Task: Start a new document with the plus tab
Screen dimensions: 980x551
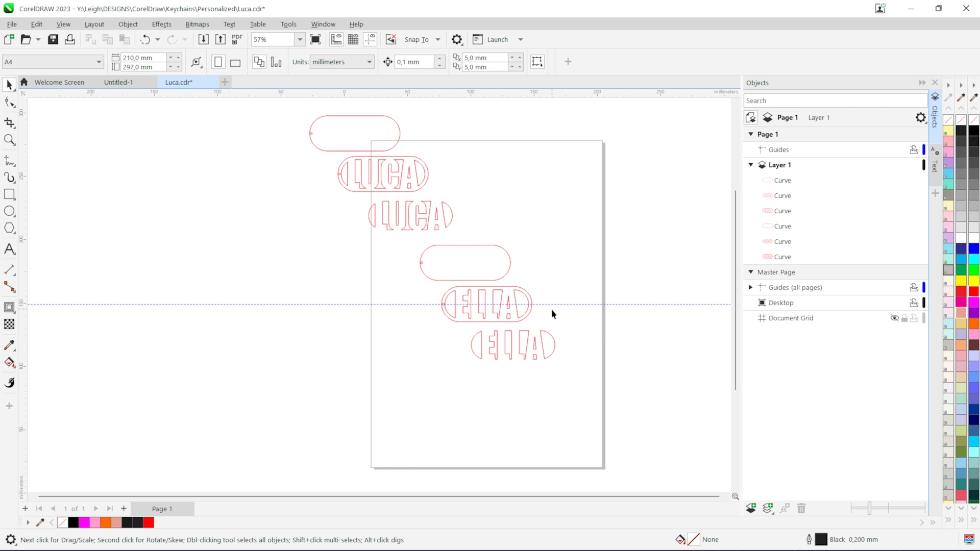Action: coord(225,82)
